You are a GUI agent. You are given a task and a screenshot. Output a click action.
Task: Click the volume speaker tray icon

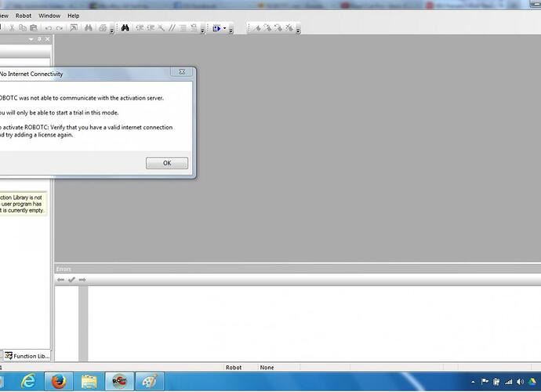pos(520,382)
